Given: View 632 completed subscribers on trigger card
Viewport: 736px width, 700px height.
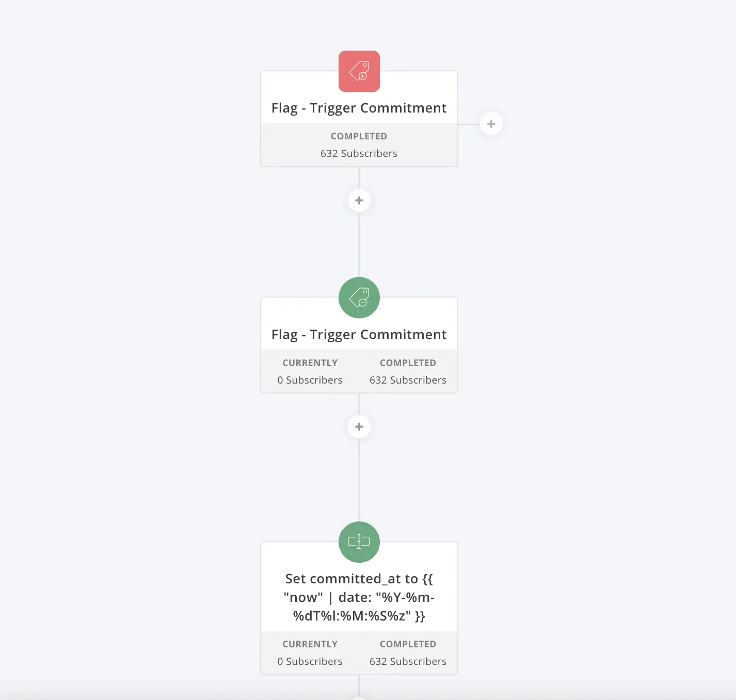Looking at the screenshot, I should (359, 153).
